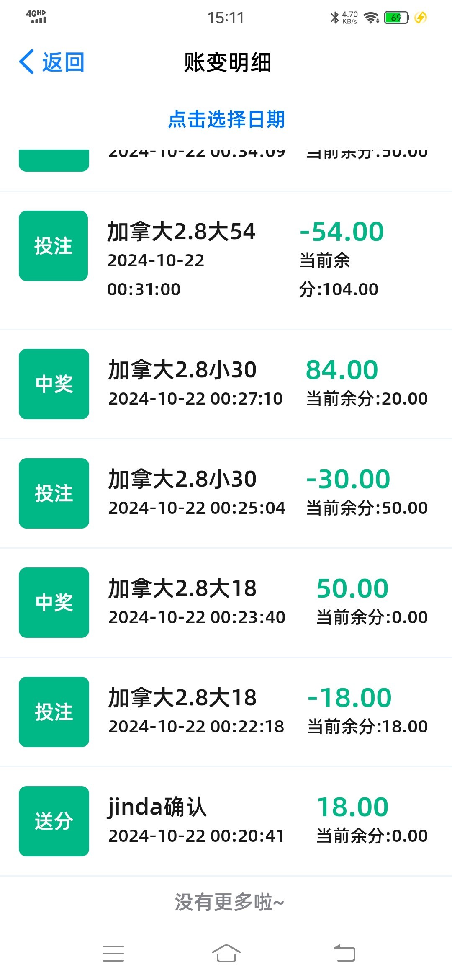Tap the 中奖 badge for 加拿大2.8大18
This screenshot has height=980, width=452.
(54, 603)
